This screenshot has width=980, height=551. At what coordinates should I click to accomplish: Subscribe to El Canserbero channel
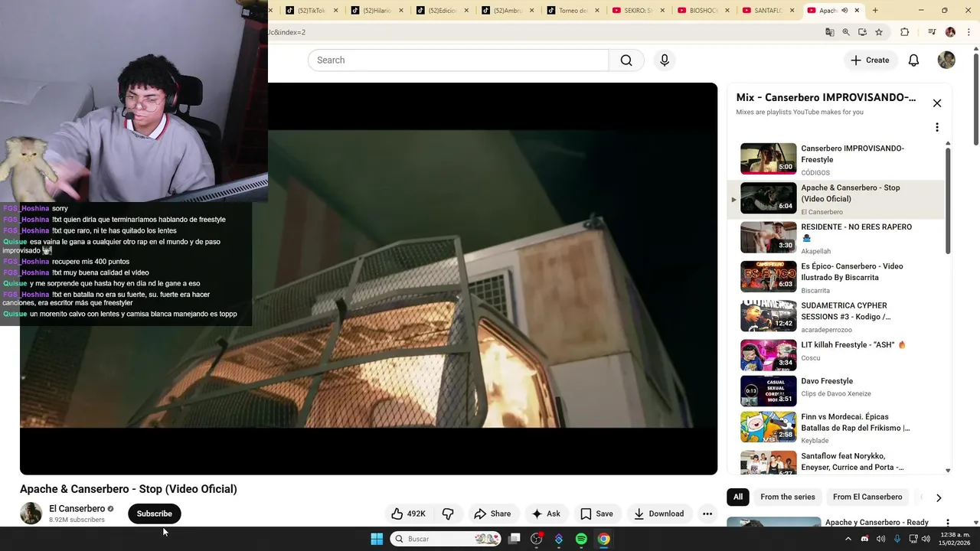pyautogui.click(x=154, y=514)
